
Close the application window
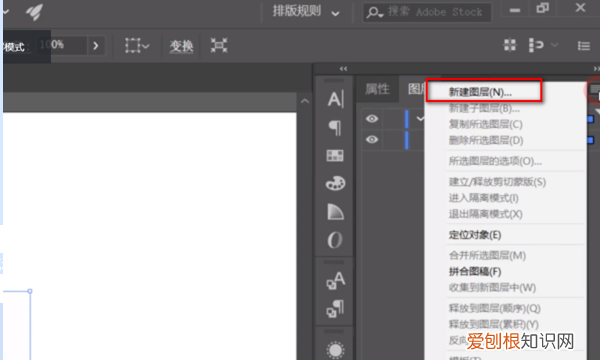click(580, 7)
